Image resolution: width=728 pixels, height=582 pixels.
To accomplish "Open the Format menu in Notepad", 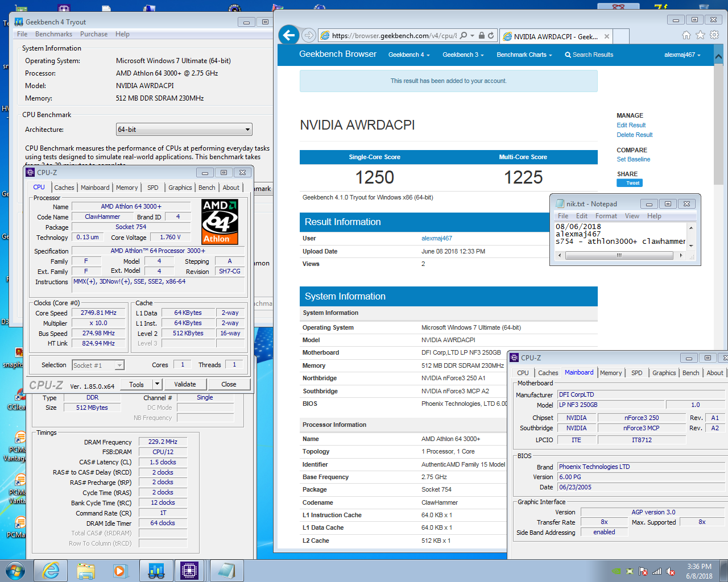I will click(x=606, y=216).
